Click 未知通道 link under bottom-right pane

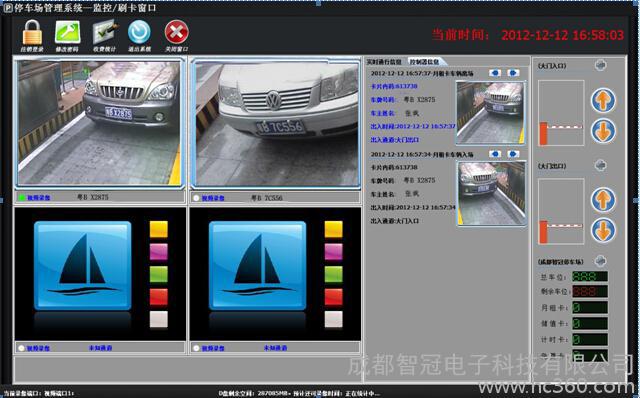pos(275,348)
